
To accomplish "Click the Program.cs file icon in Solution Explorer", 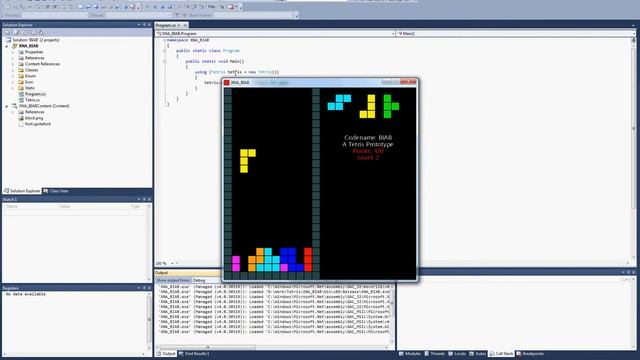I will coord(21,94).
